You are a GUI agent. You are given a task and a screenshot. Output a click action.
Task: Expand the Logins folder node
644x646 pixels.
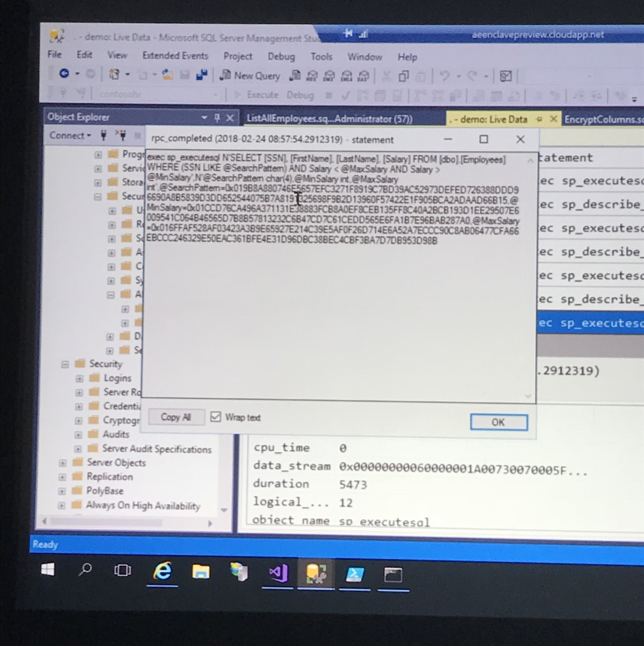click(x=79, y=378)
